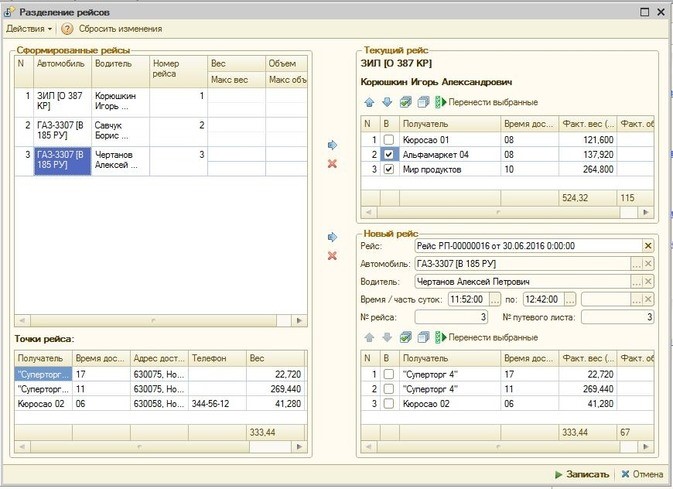This screenshot has height=489, width=673.
Task: Click the Телефон column header
Action: pos(217,358)
